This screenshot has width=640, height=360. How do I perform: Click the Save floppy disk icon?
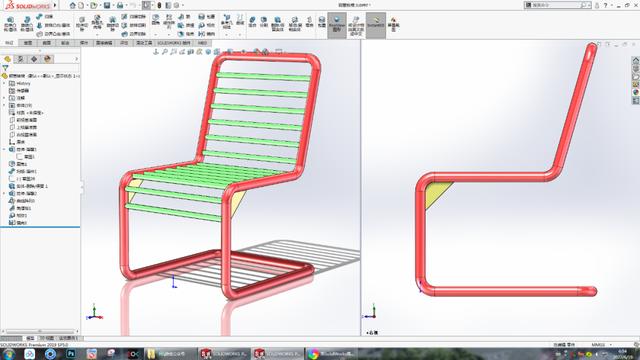107,5
